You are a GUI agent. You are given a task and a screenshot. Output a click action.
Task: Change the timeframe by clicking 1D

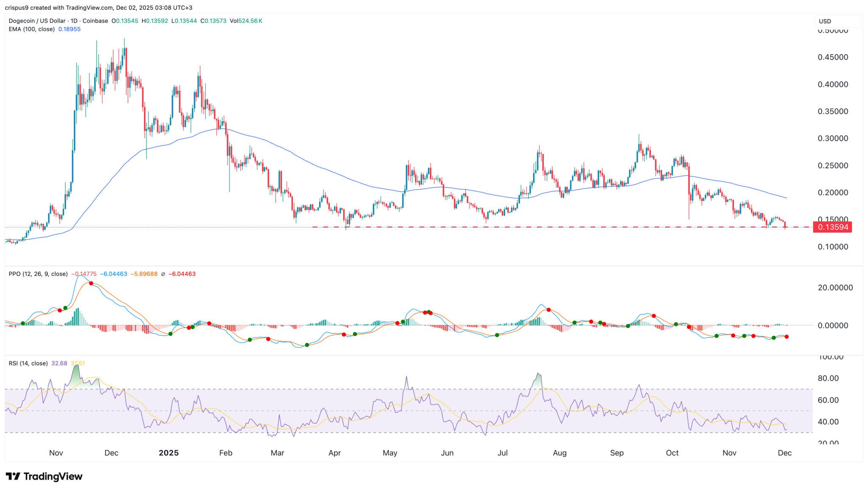tap(74, 20)
